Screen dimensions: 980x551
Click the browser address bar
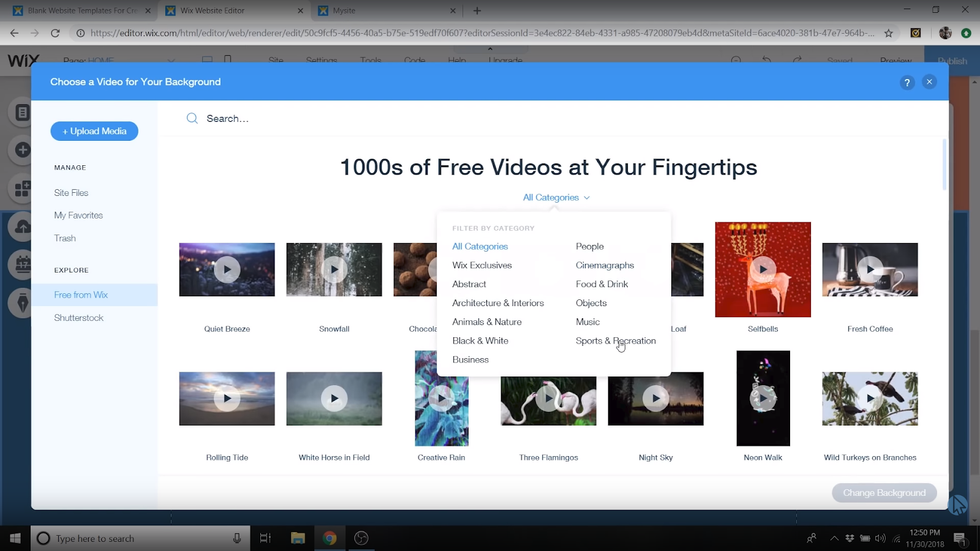[x=483, y=33]
